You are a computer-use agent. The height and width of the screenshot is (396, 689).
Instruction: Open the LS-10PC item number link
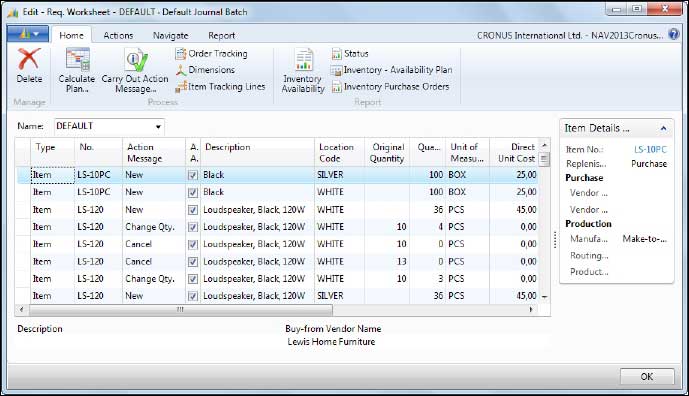[x=650, y=149]
